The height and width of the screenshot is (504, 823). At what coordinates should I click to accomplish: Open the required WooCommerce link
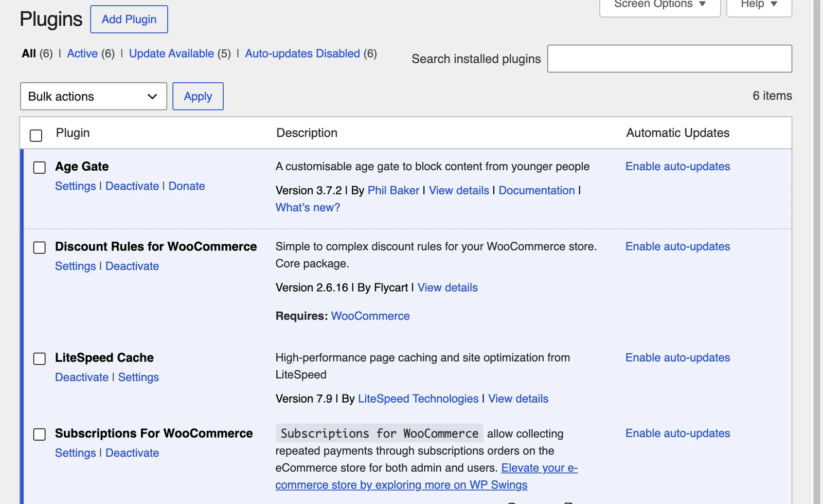(x=370, y=316)
